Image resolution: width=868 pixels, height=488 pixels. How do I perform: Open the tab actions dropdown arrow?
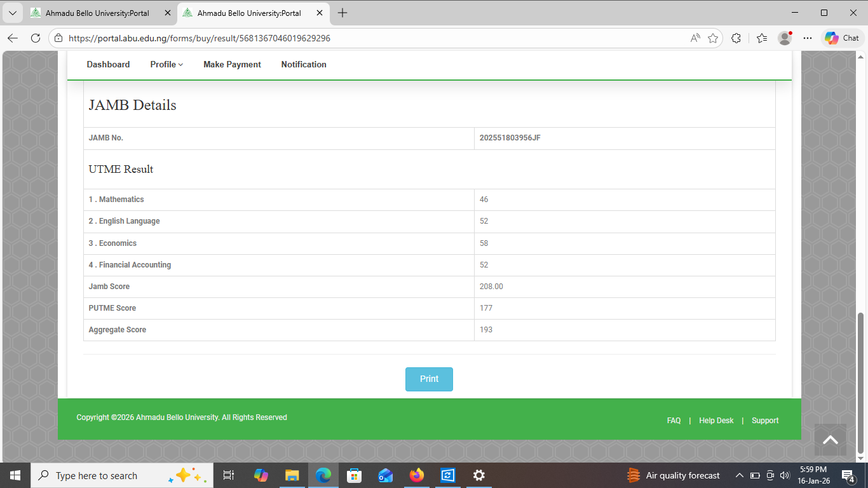pos(12,13)
